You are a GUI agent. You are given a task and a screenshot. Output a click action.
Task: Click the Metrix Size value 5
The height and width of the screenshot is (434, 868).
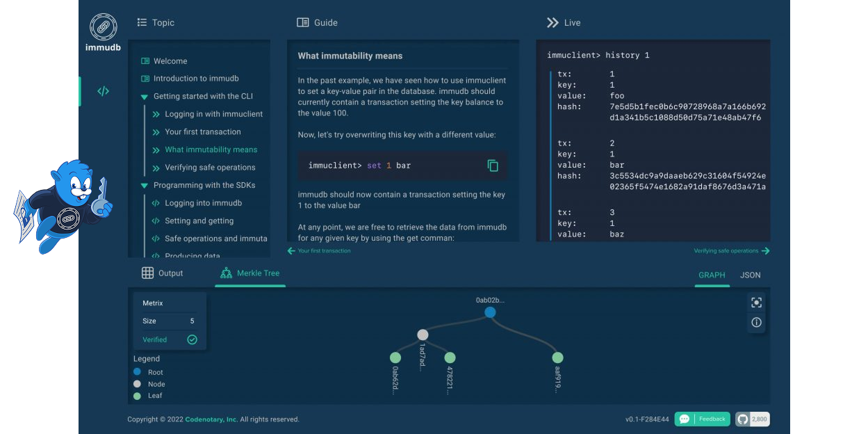[x=193, y=321]
